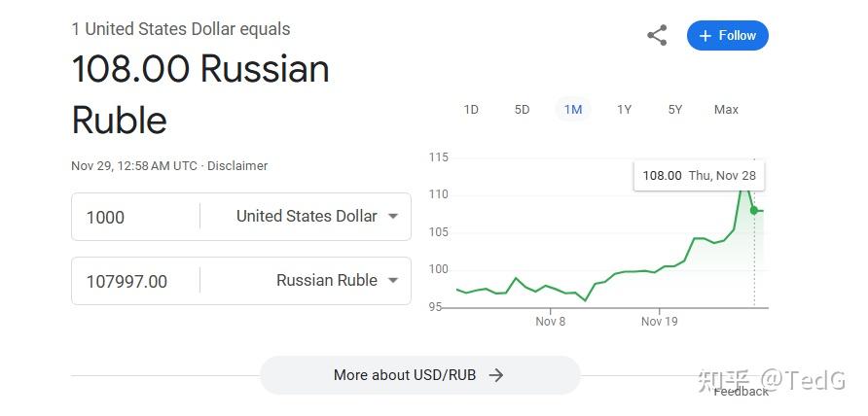Click the plus icon in Follow button
Viewport: 868px width, 416px height.
coord(705,36)
